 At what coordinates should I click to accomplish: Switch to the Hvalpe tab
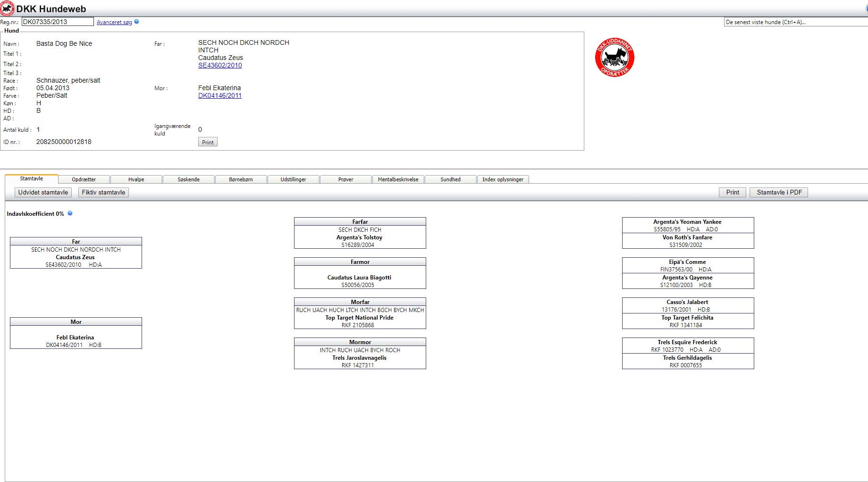(x=136, y=179)
